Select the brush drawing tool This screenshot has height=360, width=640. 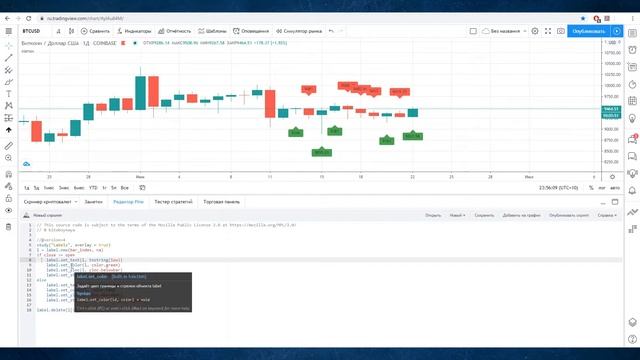click(x=9, y=82)
